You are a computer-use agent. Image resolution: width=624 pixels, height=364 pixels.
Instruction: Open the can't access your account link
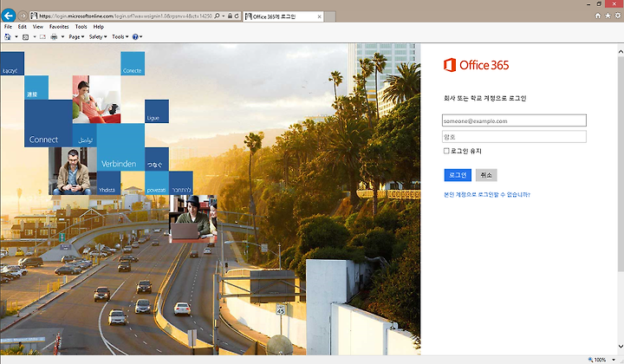487,194
